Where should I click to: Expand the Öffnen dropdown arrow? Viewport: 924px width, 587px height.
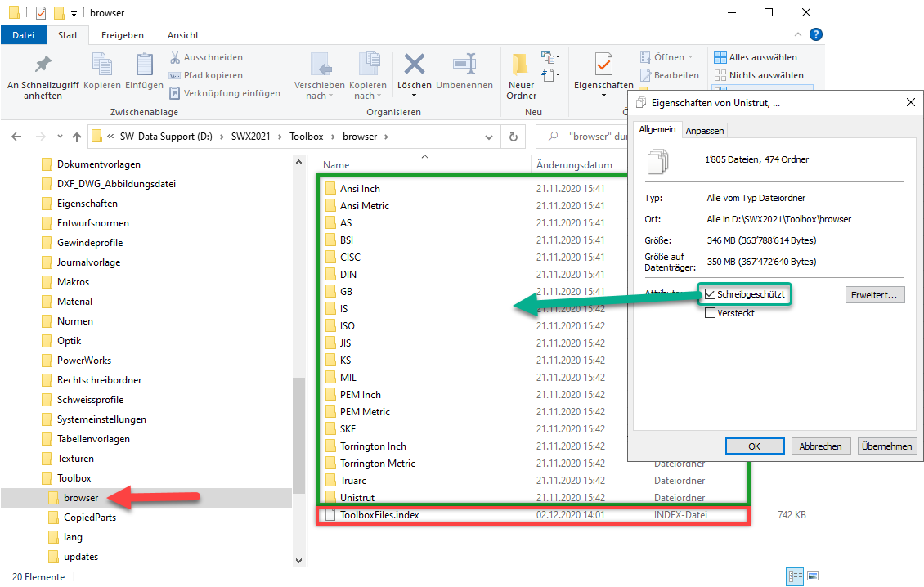(x=690, y=57)
